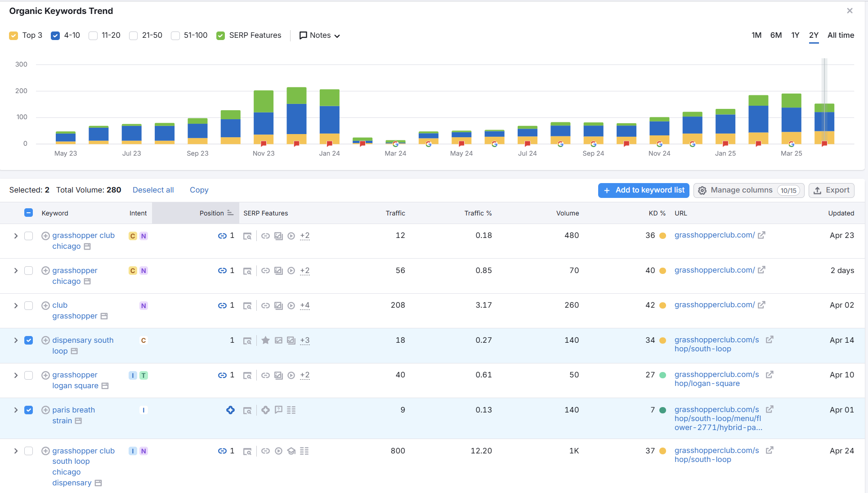
Task: Open Manage columns settings
Action: [x=749, y=190]
